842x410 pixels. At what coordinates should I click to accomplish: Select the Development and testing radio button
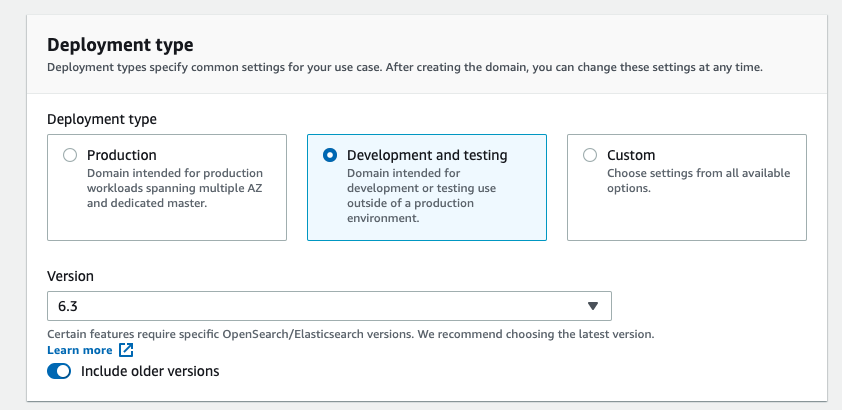coord(330,155)
